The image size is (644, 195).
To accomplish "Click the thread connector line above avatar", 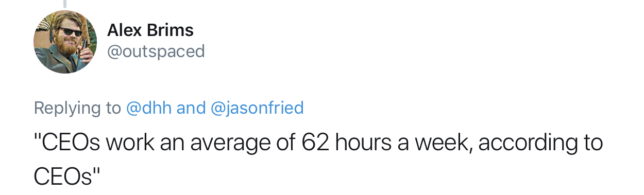I will tap(65, 4).
